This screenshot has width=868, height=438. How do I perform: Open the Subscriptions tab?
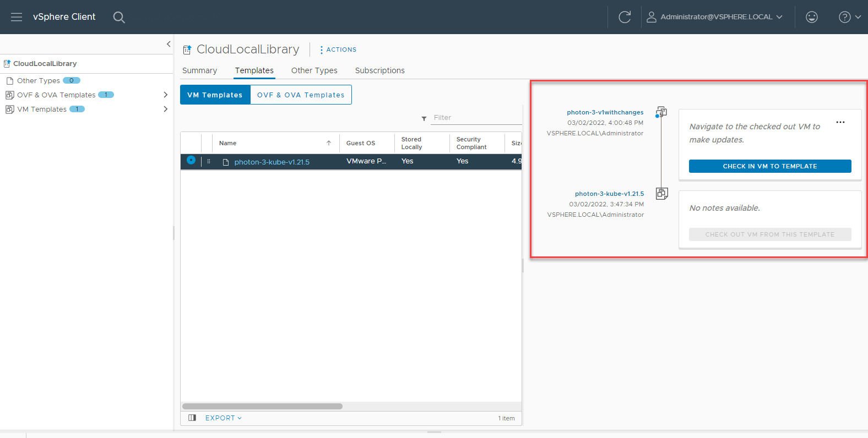(380, 70)
